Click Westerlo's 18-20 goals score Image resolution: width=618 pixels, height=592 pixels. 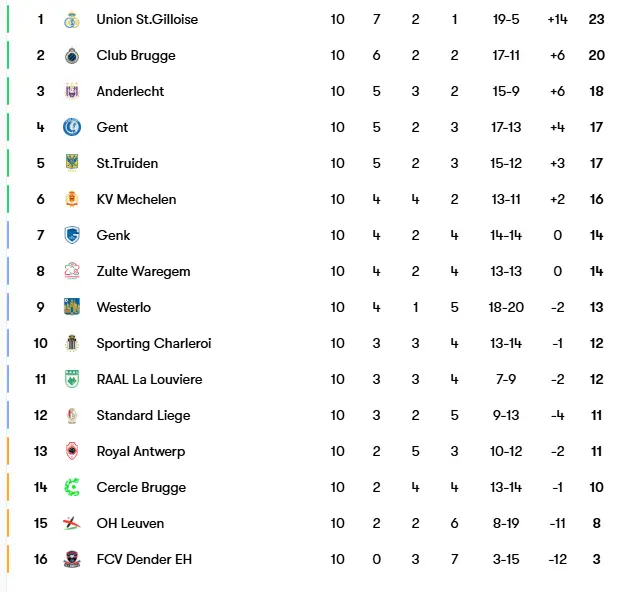point(506,308)
